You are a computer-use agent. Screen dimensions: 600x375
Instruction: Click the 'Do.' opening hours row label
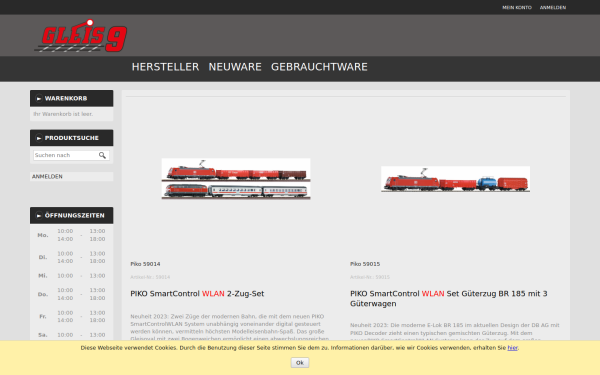pyautogui.click(x=42, y=294)
